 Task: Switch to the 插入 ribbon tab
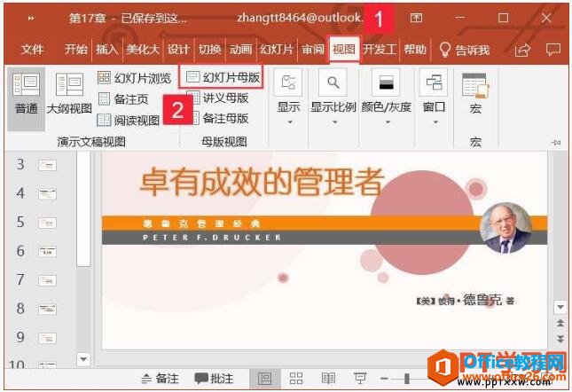[107, 49]
